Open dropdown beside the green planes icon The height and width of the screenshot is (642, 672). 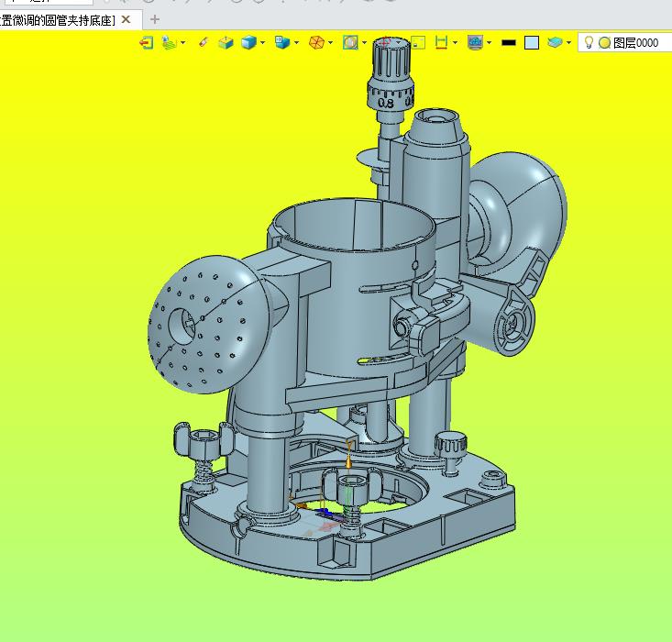pos(183,43)
